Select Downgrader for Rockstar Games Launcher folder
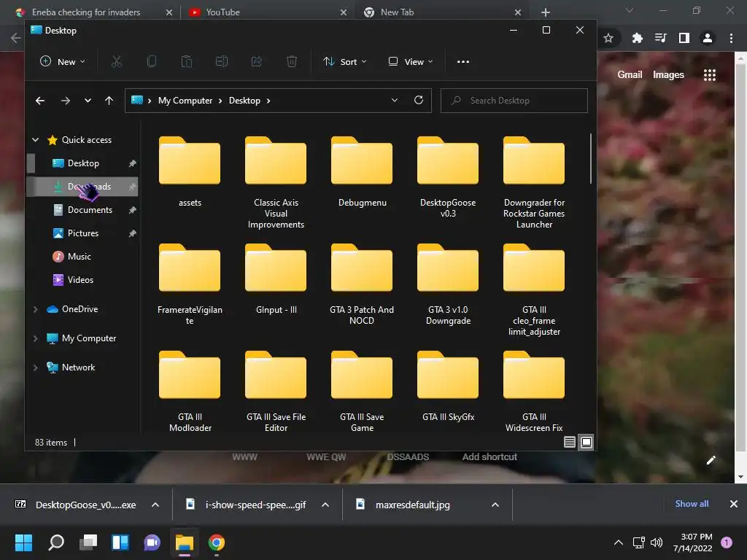 (x=534, y=182)
